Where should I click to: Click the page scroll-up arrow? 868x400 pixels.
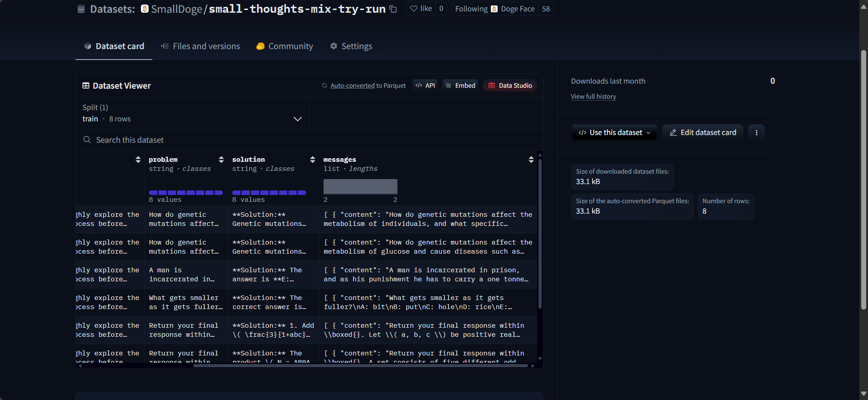pyautogui.click(x=863, y=6)
